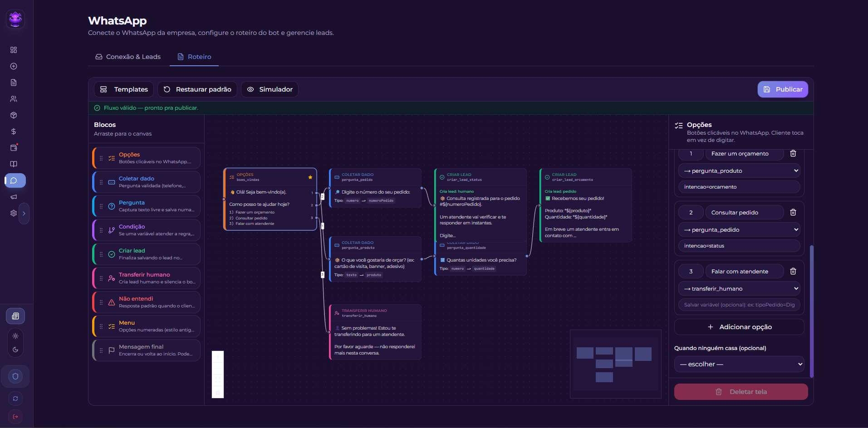Toggle canvas interactivity lock control
The width and height of the screenshot is (868, 428).
pyautogui.click(x=218, y=393)
